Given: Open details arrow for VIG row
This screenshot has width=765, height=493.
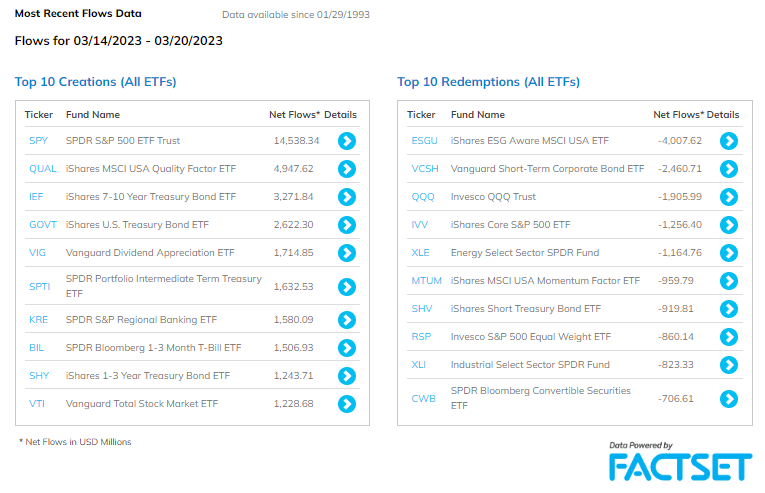Looking at the screenshot, I should [x=347, y=253].
